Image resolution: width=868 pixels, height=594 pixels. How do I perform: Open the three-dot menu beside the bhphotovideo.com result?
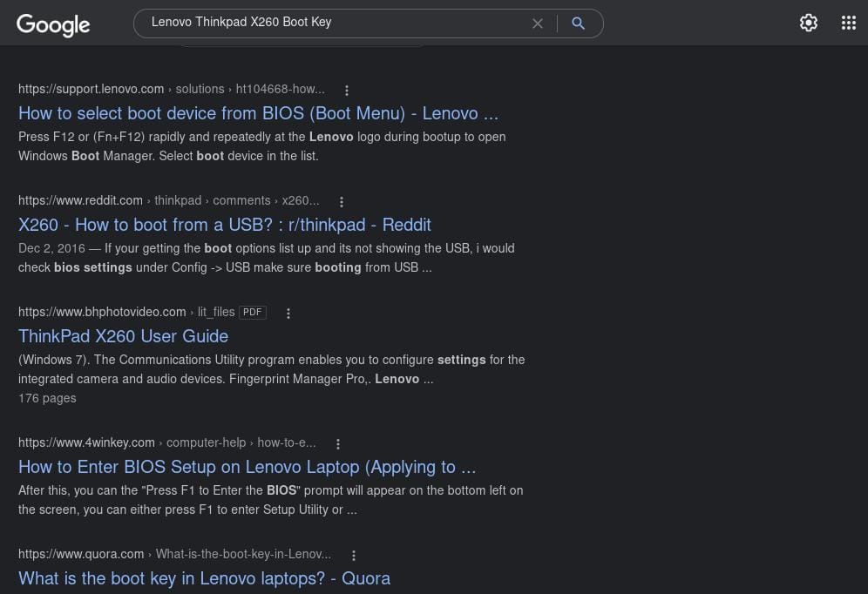(288, 313)
